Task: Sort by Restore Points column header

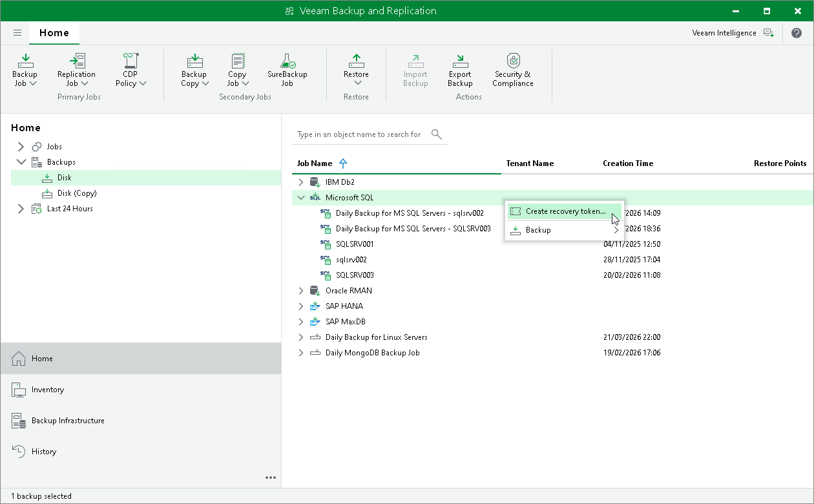Action: [780, 163]
